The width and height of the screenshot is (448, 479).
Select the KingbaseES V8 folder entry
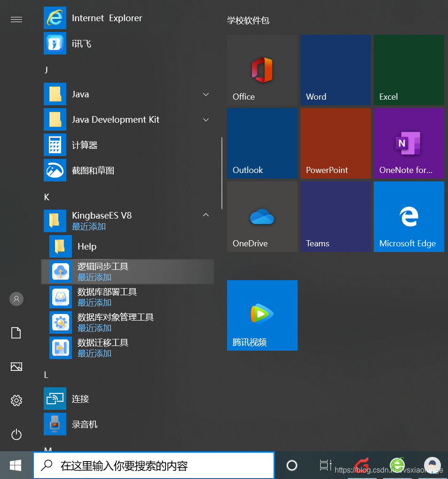click(x=128, y=221)
